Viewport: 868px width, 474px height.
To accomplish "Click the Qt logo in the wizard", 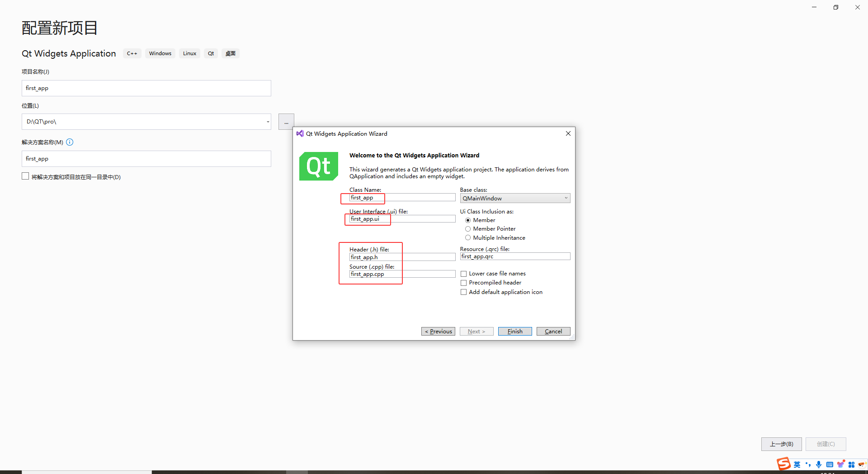I will click(319, 166).
